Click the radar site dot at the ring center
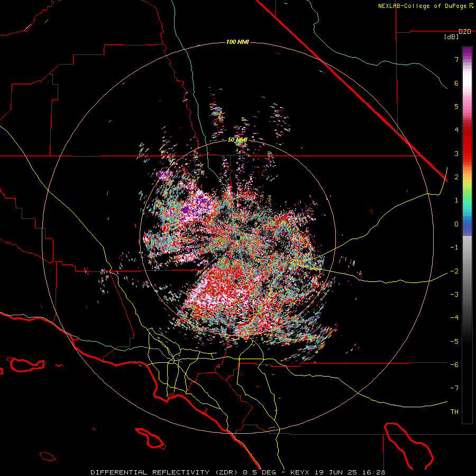476x476 pixels. click(x=238, y=237)
